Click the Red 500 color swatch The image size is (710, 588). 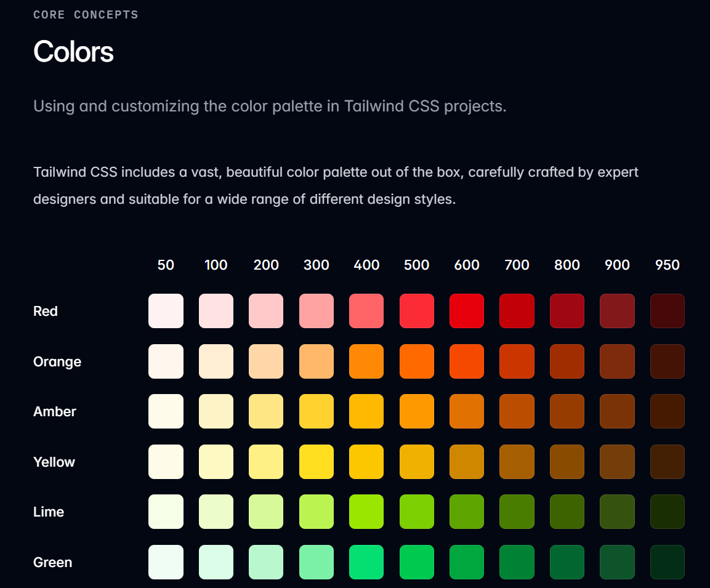417,311
